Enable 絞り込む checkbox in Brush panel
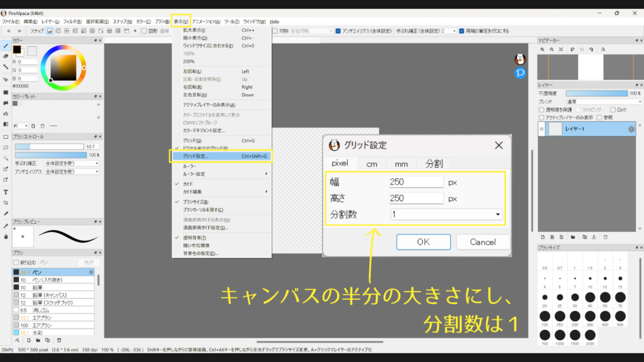The height and width of the screenshot is (362, 644). (16, 262)
